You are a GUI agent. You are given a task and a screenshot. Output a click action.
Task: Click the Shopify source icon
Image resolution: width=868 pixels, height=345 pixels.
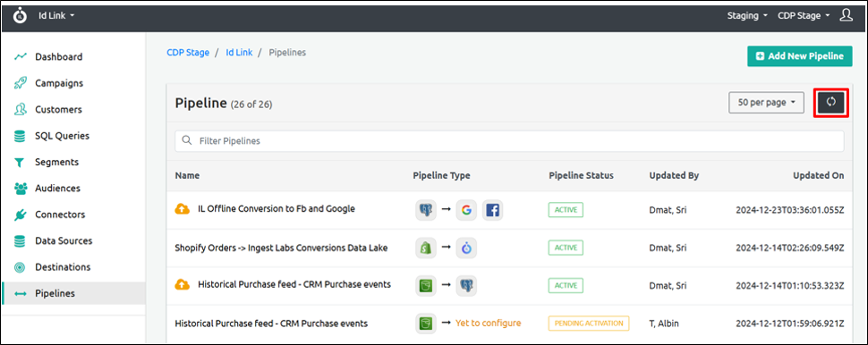click(x=426, y=248)
